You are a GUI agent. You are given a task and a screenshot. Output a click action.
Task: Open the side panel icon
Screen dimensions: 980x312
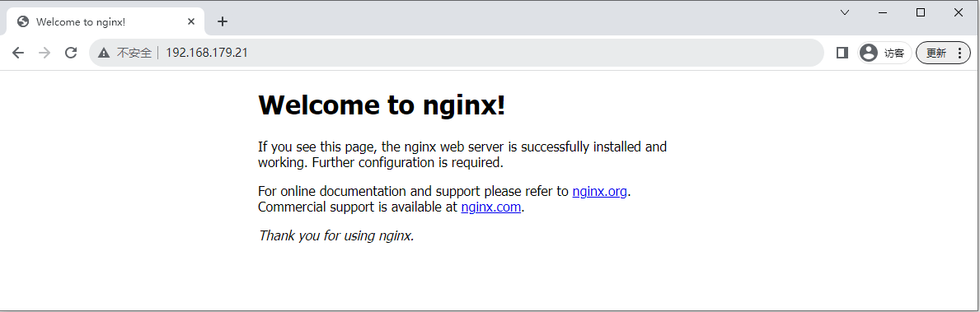842,53
